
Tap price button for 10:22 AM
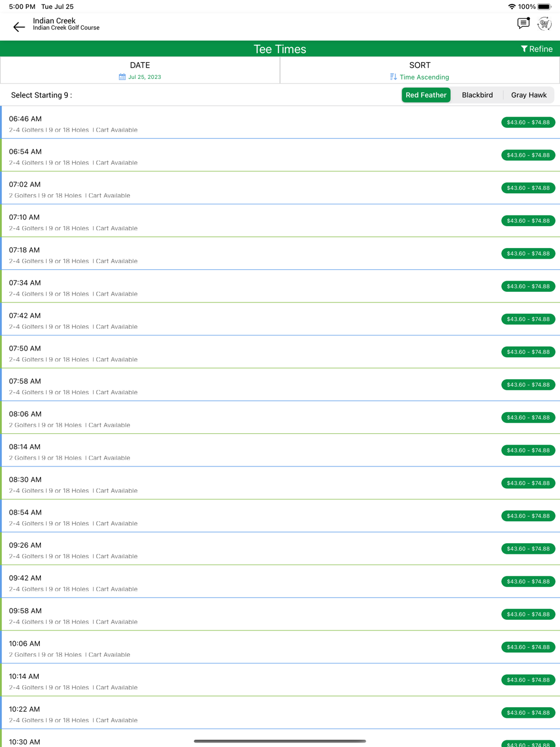point(528,713)
